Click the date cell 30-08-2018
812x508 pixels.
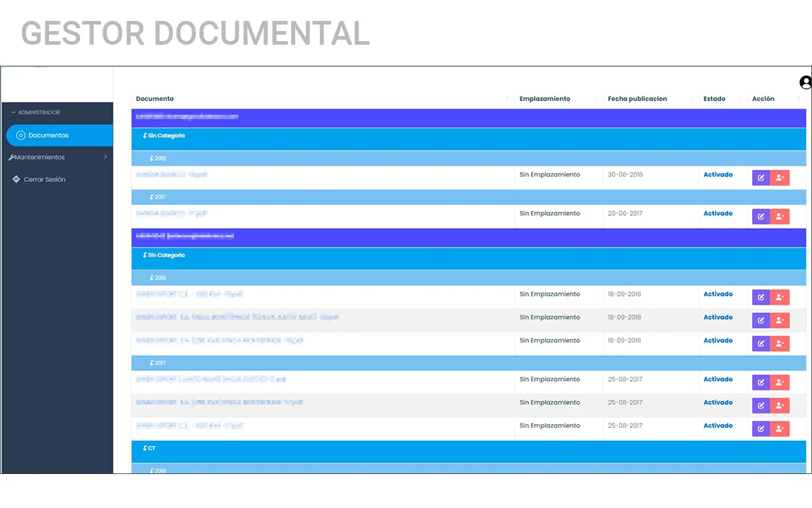[625, 175]
